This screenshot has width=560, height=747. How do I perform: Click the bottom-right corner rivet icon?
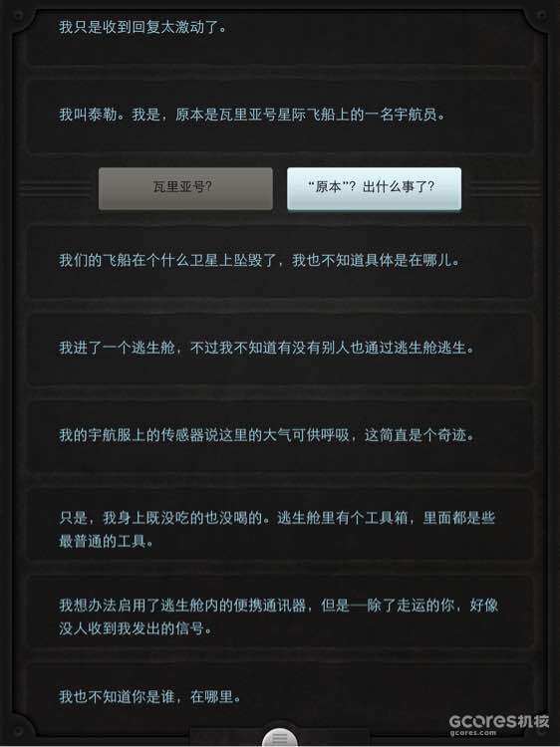pos(540,731)
